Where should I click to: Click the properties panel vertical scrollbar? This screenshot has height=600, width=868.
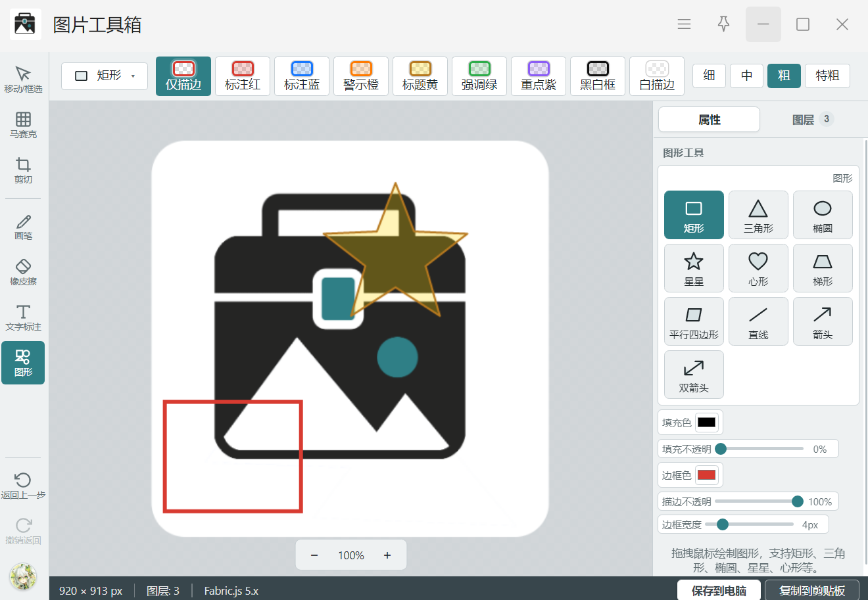(x=865, y=352)
